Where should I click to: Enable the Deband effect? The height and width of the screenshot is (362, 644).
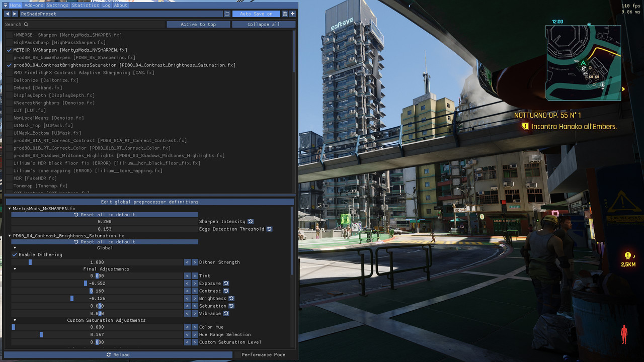coord(9,88)
